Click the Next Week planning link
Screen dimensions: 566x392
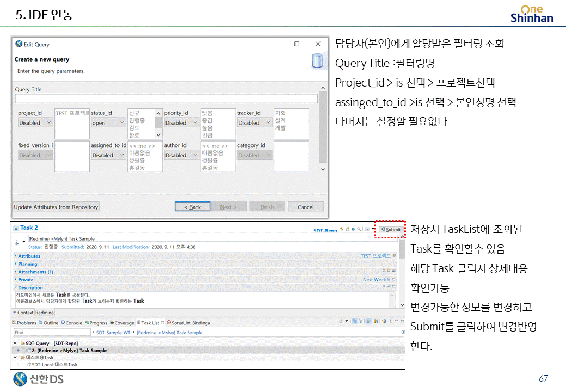tap(374, 280)
